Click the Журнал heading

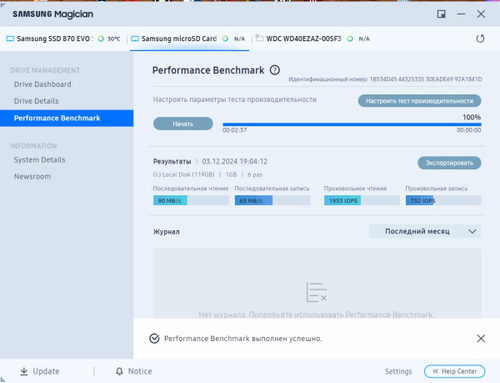(x=166, y=232)
